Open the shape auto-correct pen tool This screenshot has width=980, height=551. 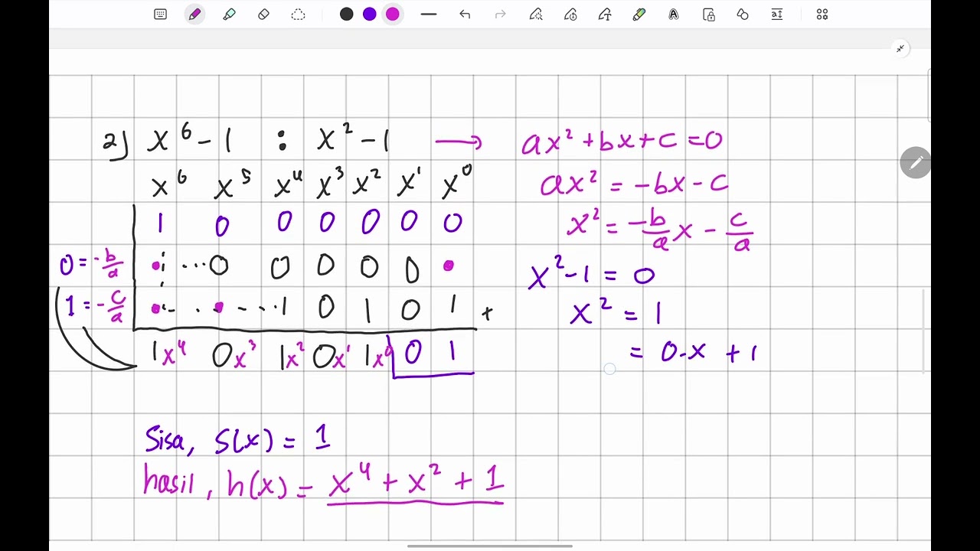[x=570, y=15]
